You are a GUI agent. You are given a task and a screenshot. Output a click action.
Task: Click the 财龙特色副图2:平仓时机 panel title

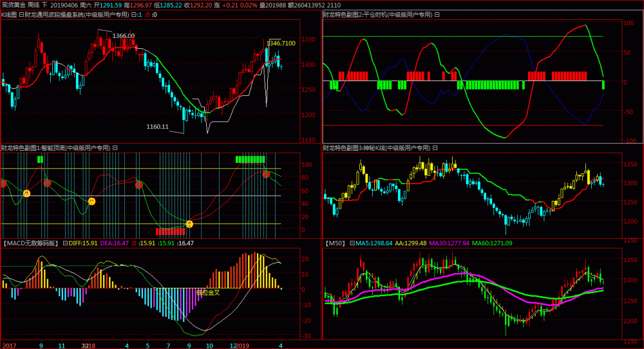[377, 15]
